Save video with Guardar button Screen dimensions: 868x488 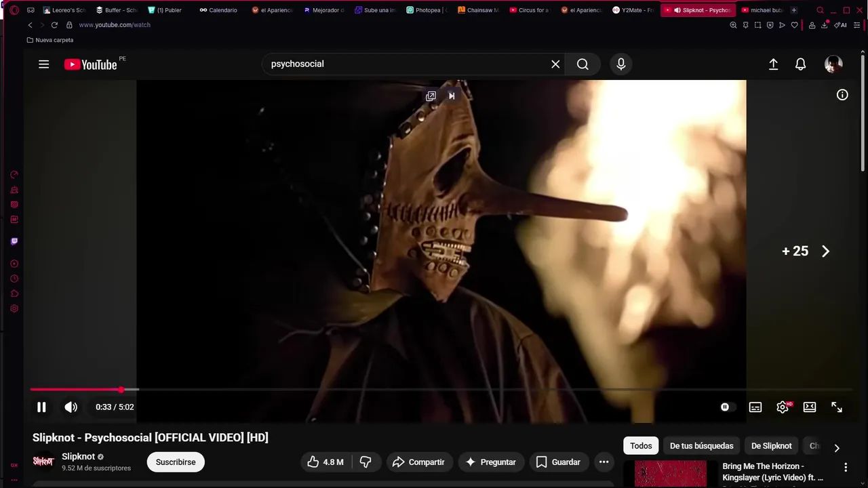pyautogui.click(x=558, y=462)
